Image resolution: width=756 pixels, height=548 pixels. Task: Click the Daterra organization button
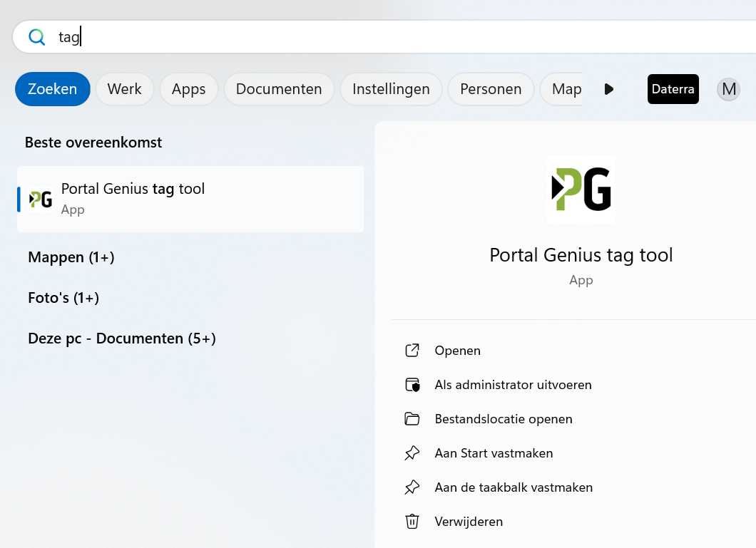673,89
